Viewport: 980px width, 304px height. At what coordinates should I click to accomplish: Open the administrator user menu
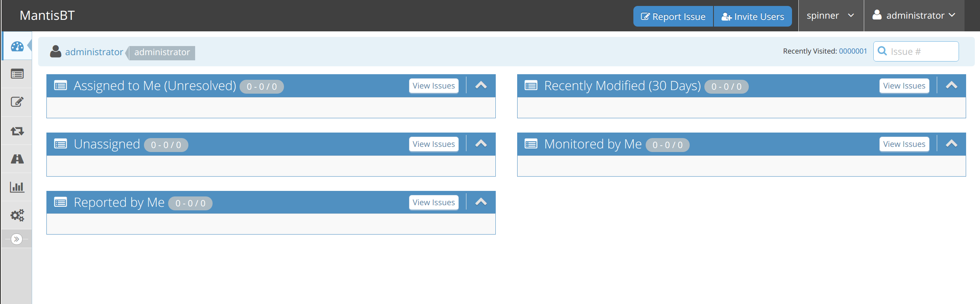tap(914, 16)
